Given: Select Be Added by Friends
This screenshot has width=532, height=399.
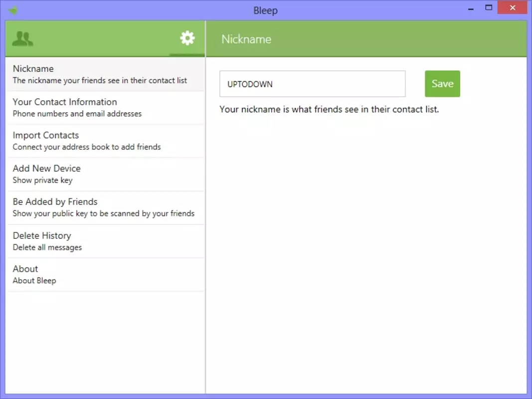Looking at the screenshot, I should click(x=105, y=207).
